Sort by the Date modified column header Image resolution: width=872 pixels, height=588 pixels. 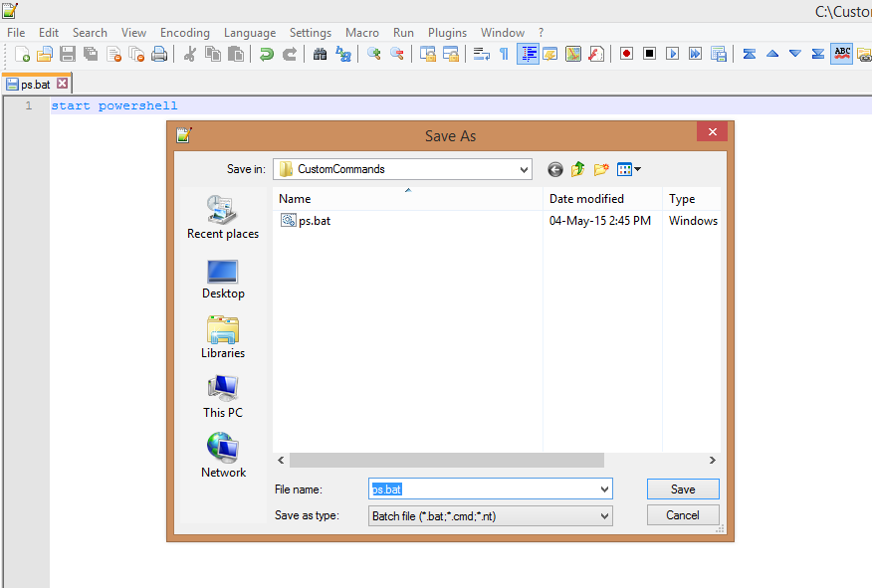click(x=602, y=199)
